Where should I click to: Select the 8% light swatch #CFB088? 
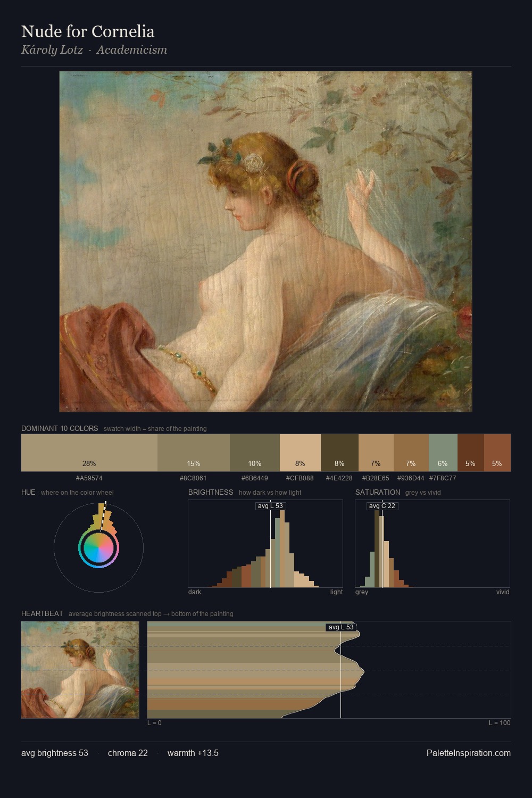click(300, 453)
